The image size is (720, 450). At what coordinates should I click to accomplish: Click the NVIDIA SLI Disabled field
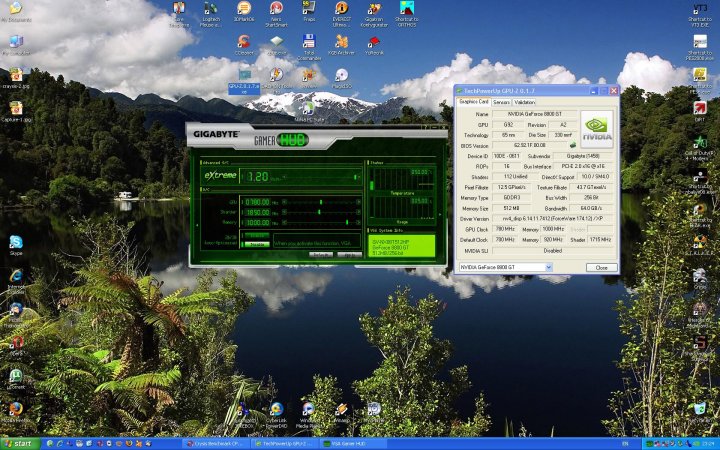(x=553, y=251)
